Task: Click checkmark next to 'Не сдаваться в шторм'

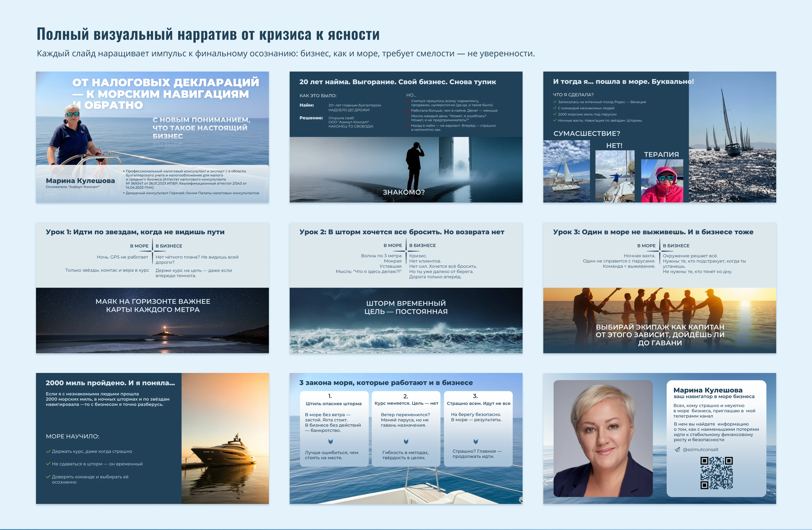Action: pos(48,464)
